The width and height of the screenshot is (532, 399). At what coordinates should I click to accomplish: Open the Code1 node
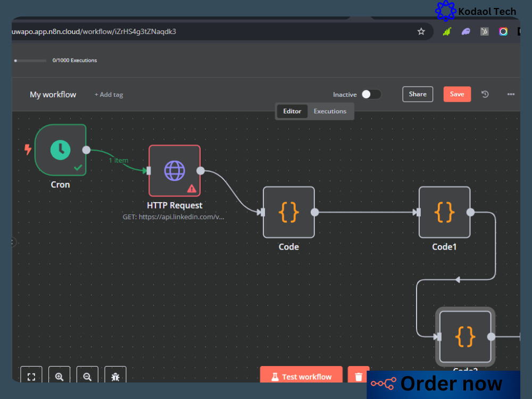click(x=444, y=212)
